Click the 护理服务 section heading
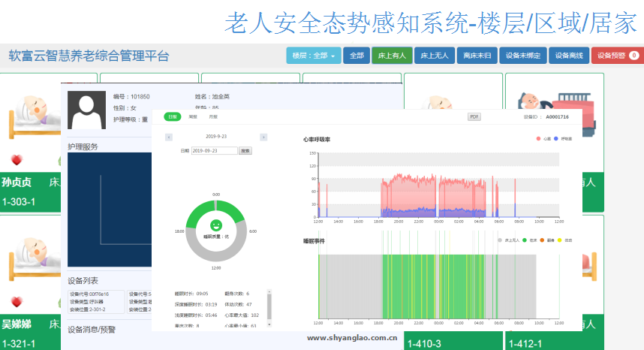Screen dimensions: 644x350 click(83, 146)
